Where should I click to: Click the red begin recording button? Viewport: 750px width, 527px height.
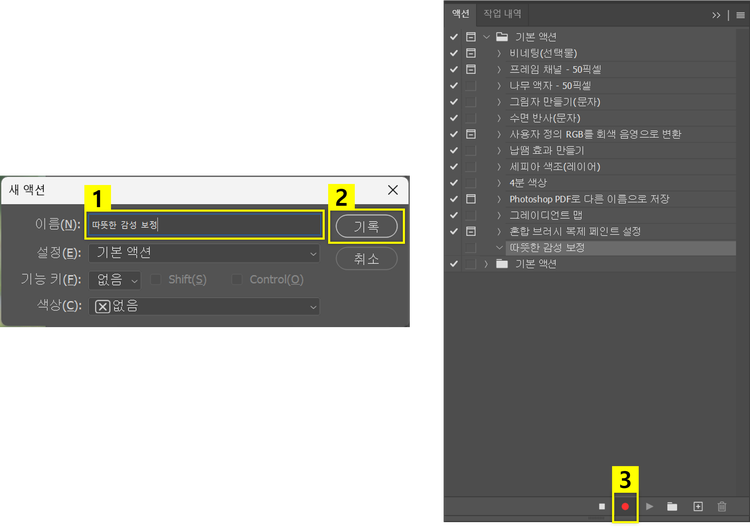[x=625, y=506]
